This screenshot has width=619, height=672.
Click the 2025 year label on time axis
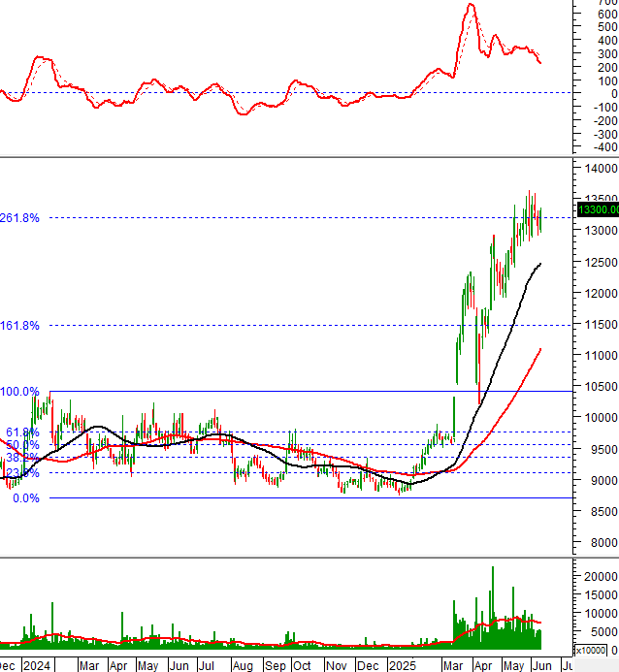[x=402, y=665]
